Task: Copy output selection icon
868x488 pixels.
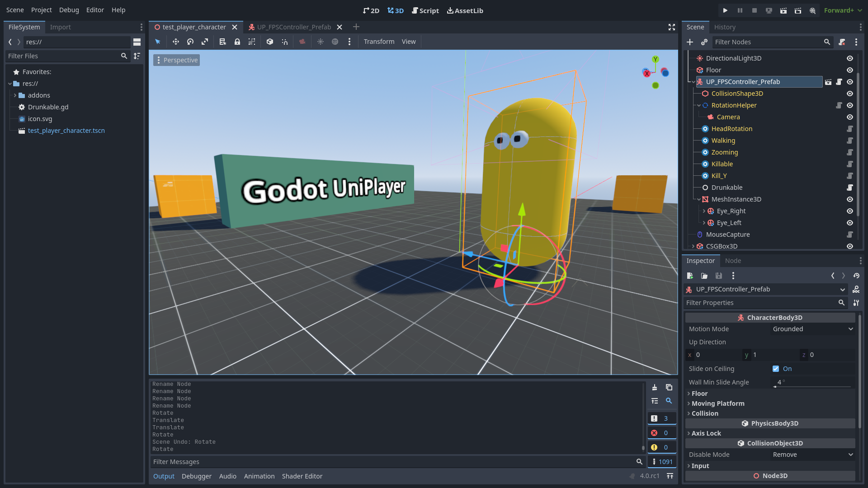Action: 669,387
